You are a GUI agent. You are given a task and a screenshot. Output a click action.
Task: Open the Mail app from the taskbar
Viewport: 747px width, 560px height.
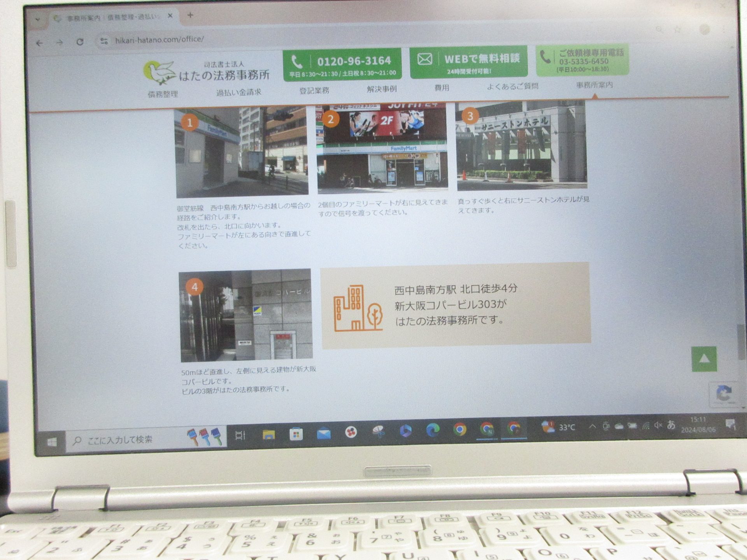[324, 433]
